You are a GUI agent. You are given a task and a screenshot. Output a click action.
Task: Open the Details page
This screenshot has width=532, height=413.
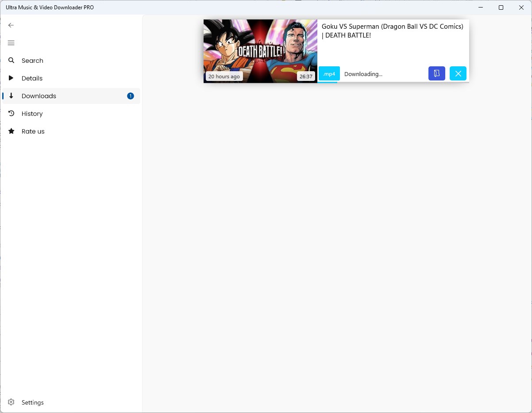point(71,78)
